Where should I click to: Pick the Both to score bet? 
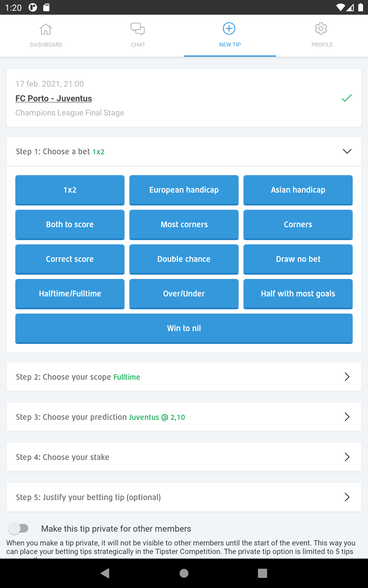pyautogui.click(x=70, y=224)
